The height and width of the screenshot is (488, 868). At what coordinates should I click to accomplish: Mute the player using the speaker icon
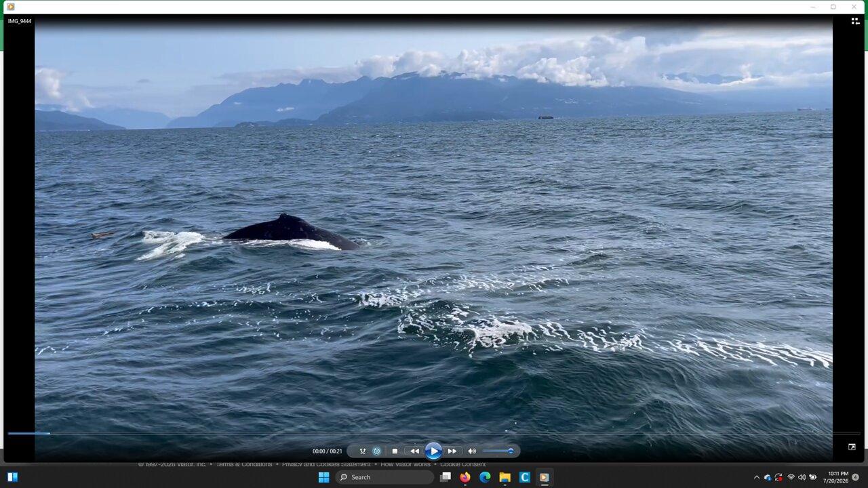click(x=472, y=451)
